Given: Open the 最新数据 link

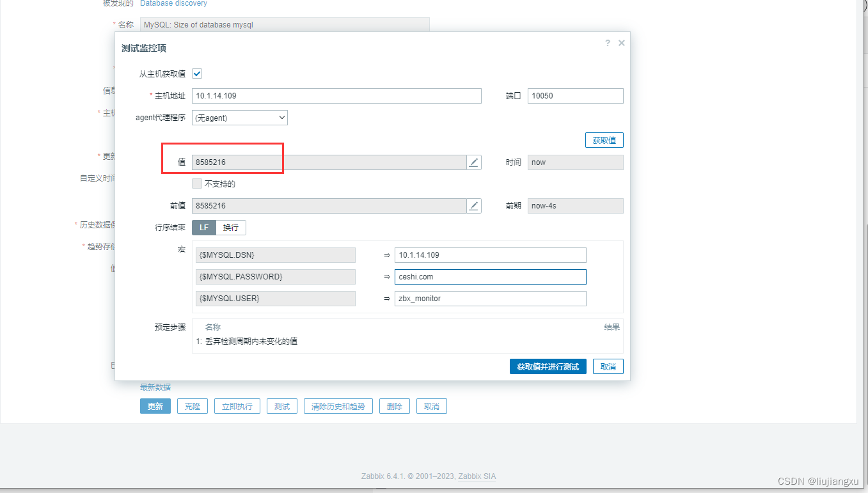Looking at the screenshot, I should [x=155, y=386].
